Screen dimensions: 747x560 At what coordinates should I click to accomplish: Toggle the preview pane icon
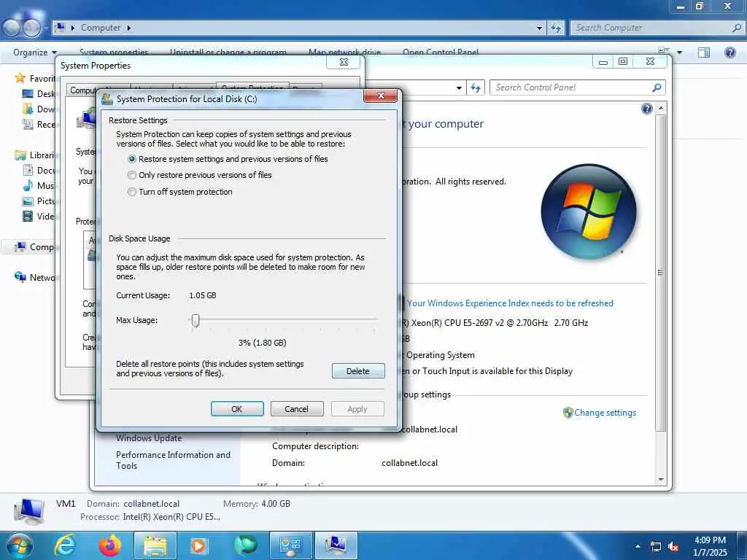click(x=704, y=52)
